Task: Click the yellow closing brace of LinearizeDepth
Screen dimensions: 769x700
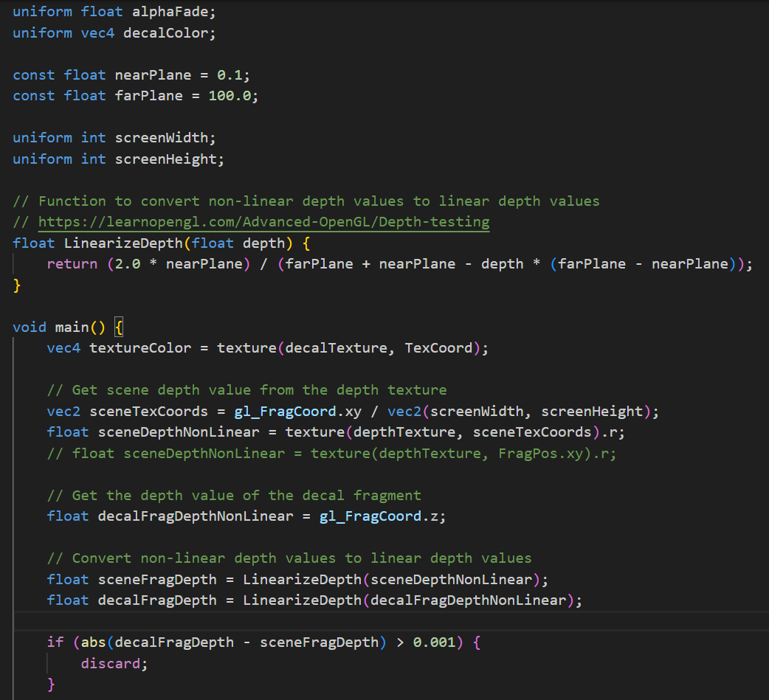Action: pos(18,285)
